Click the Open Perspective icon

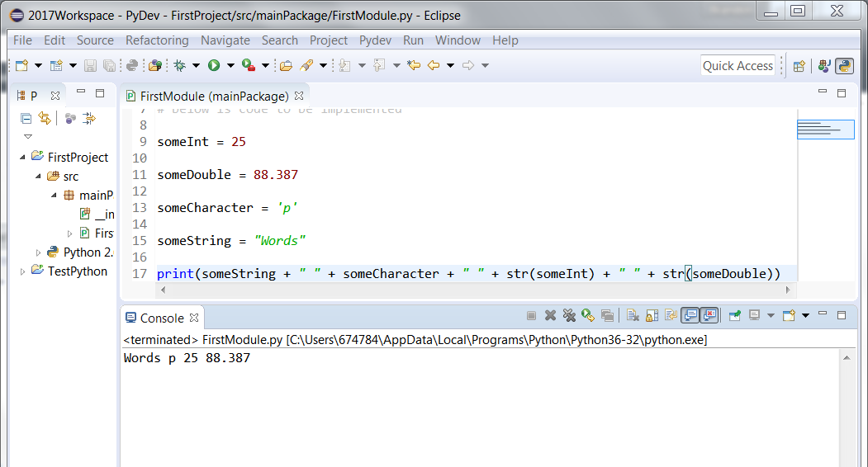coord(799,66)
